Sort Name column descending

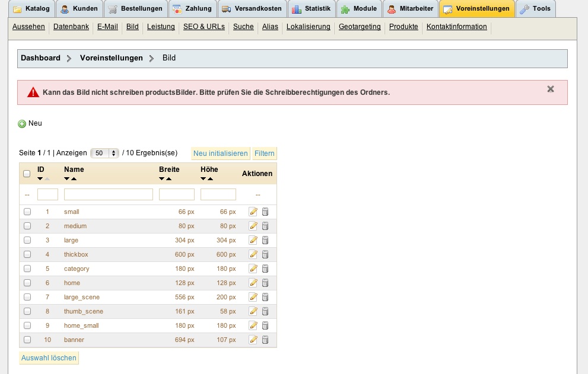coord(66,179)
